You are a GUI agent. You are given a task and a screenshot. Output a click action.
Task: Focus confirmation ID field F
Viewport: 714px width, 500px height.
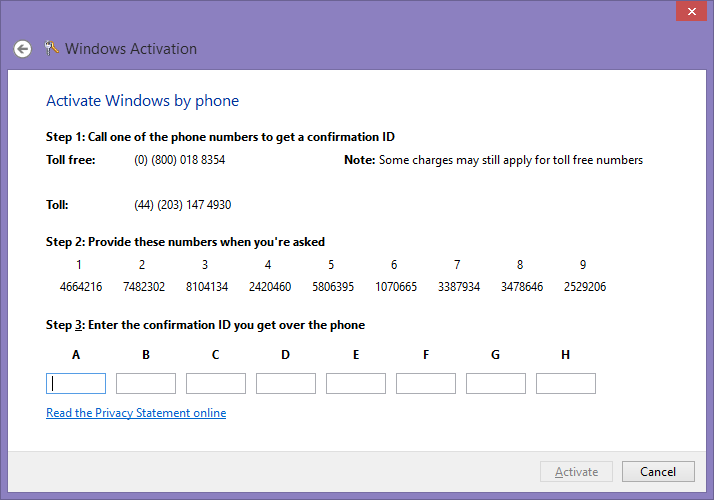426,383
